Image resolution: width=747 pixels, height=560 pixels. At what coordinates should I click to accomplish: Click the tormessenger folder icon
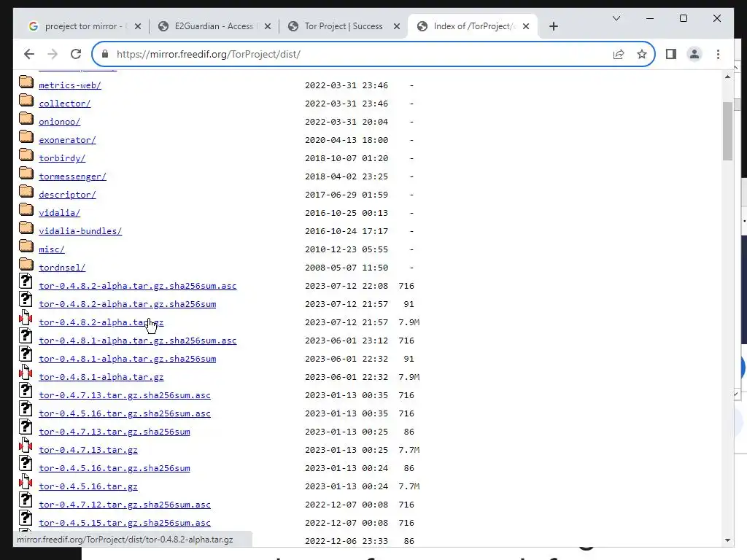26,174
